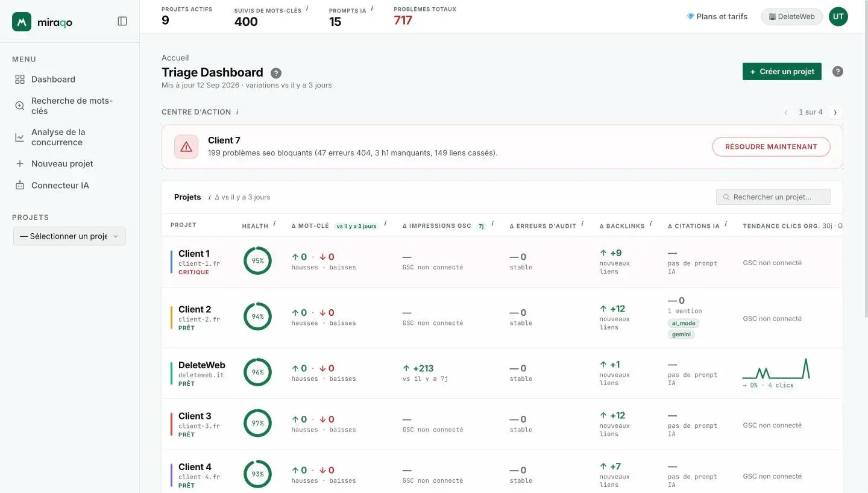Click the info icon in Δ Backlinks header

(650, 225)
